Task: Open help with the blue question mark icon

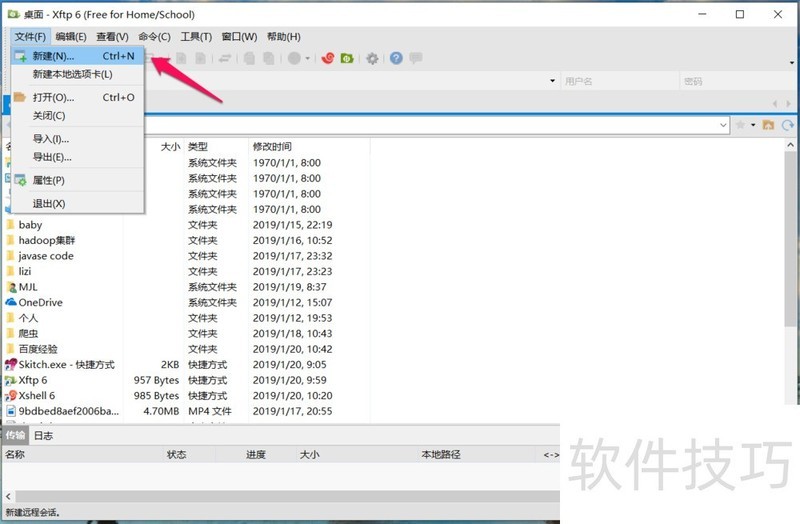Action: click(396, 58)
